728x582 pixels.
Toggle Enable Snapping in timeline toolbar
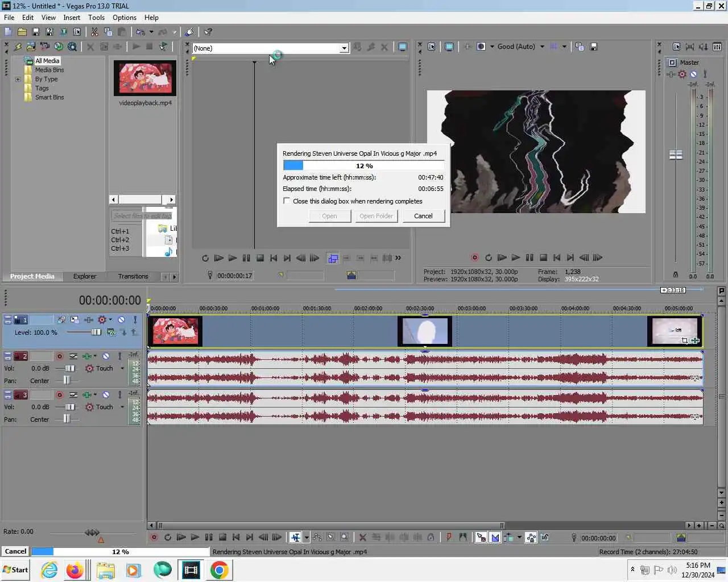[x=481, y=537]
